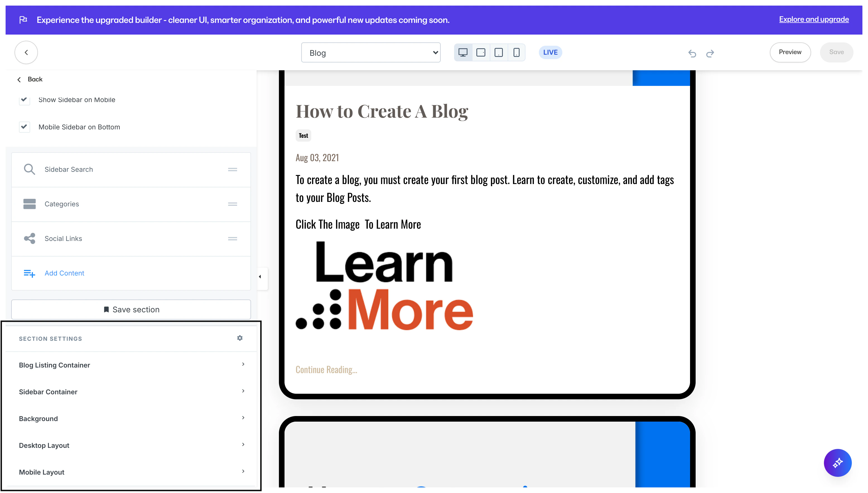
Task: Click Explore and upgrade link
Action: (x=814, y=19)
